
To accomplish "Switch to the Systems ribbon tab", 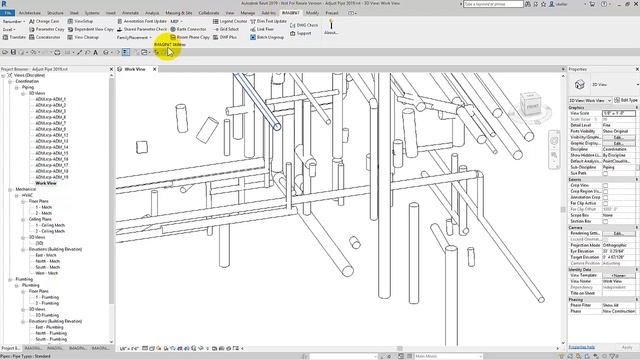I will point(92,13).
